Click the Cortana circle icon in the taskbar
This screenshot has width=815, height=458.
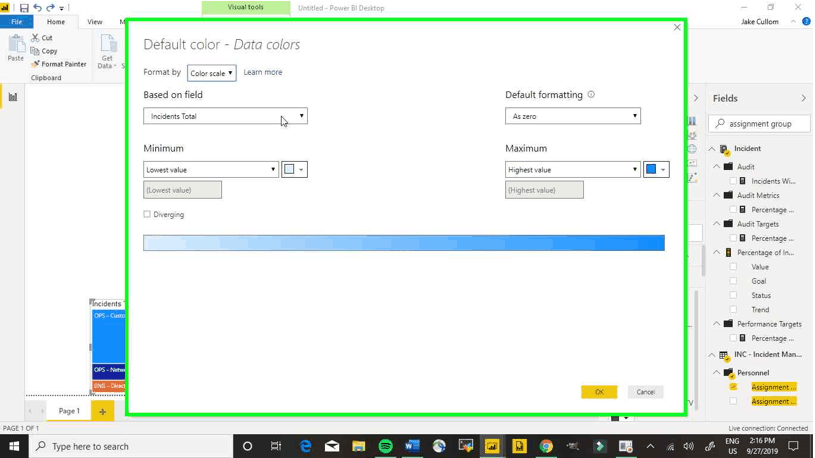click(247, 446)
